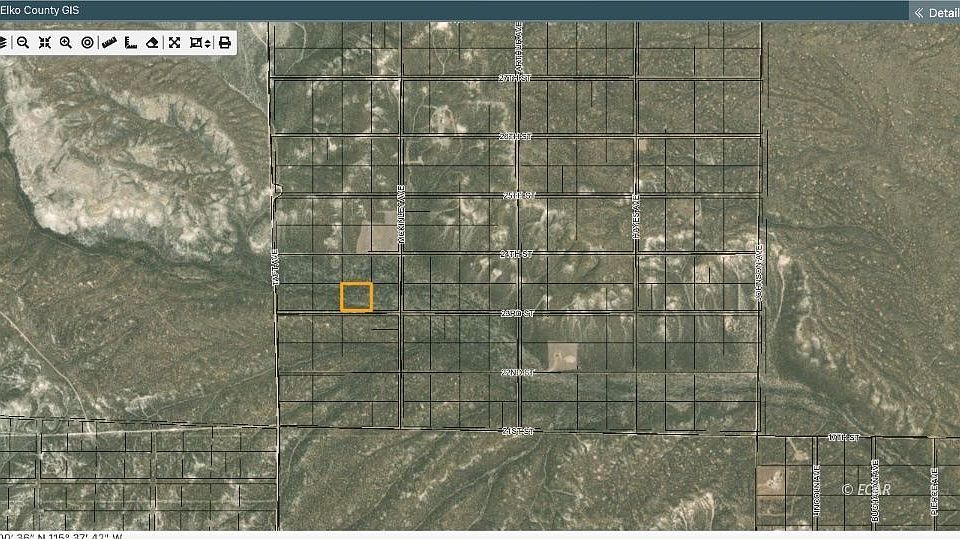
Task: Click the eraser clear tool
Action: coord(152,42)
